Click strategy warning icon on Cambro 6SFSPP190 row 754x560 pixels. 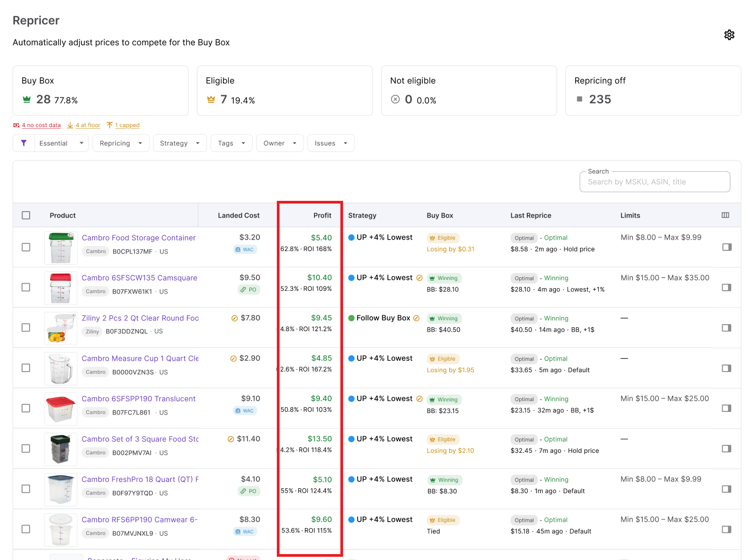coord(420,399)
